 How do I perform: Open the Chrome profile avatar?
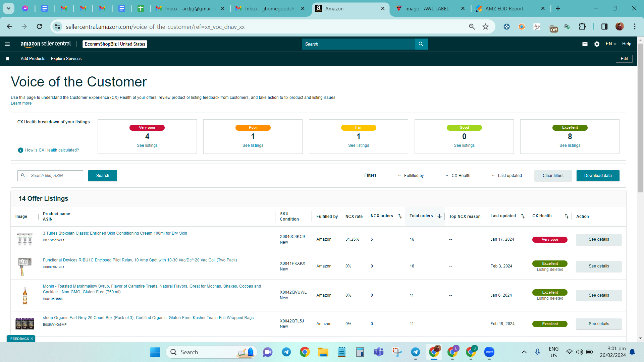click(x=620, y=26)
